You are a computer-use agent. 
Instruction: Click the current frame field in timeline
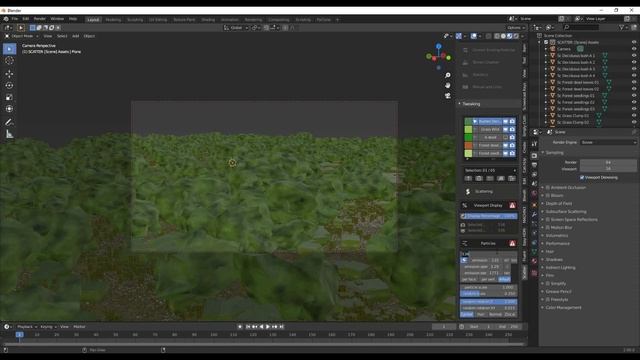[444, 327]
